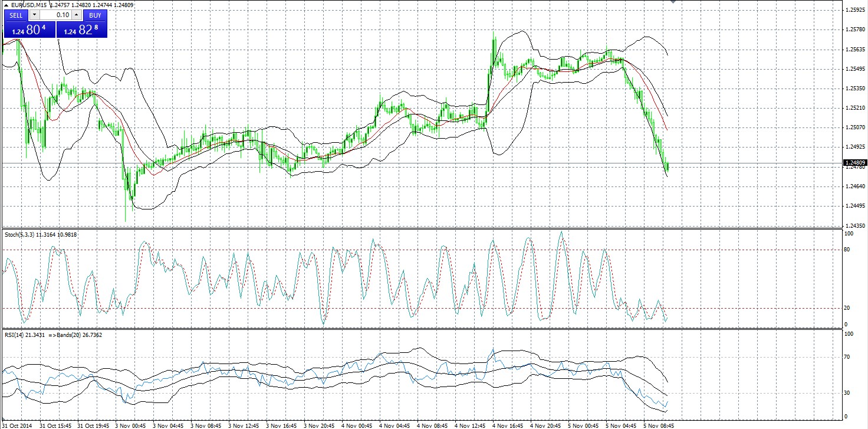Click the 4 Nov 08:45 time label
Viewport: 868px width, 429px height.
coord(432,425)
